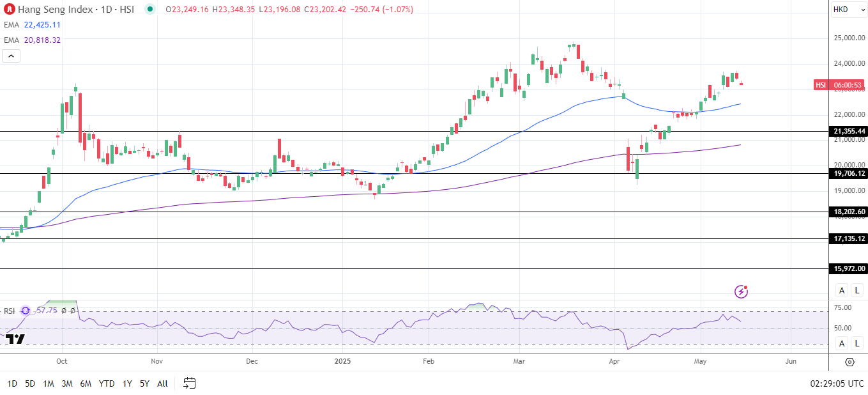Click the May label on time axis
The width and height of the screenshot is (868, 395).
[700, 361]
